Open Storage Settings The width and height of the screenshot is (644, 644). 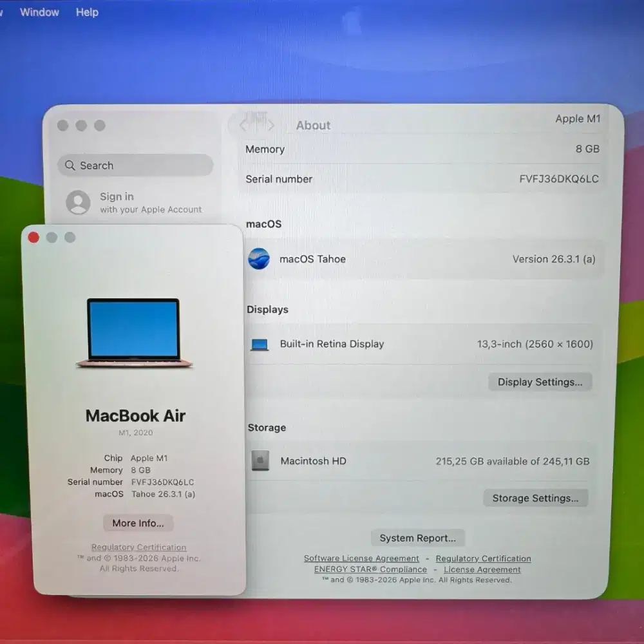pos(535,498)
